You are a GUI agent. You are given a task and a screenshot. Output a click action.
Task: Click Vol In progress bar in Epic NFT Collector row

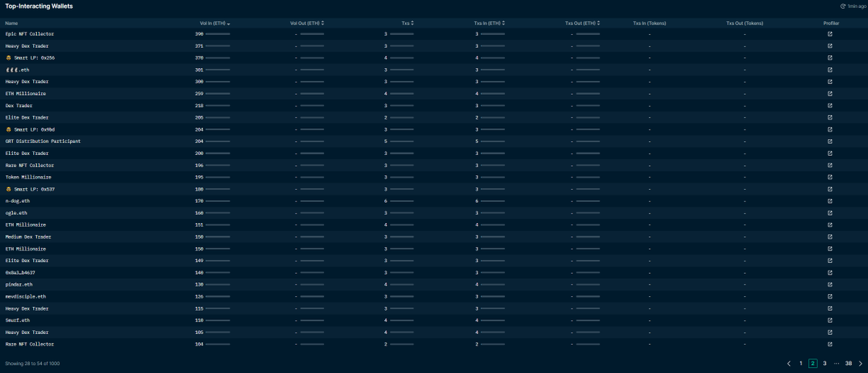click(x=218, y=34)
